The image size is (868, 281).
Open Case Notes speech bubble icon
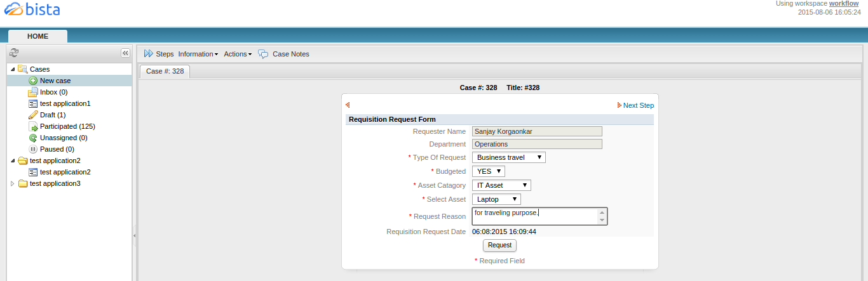point(263,55)
